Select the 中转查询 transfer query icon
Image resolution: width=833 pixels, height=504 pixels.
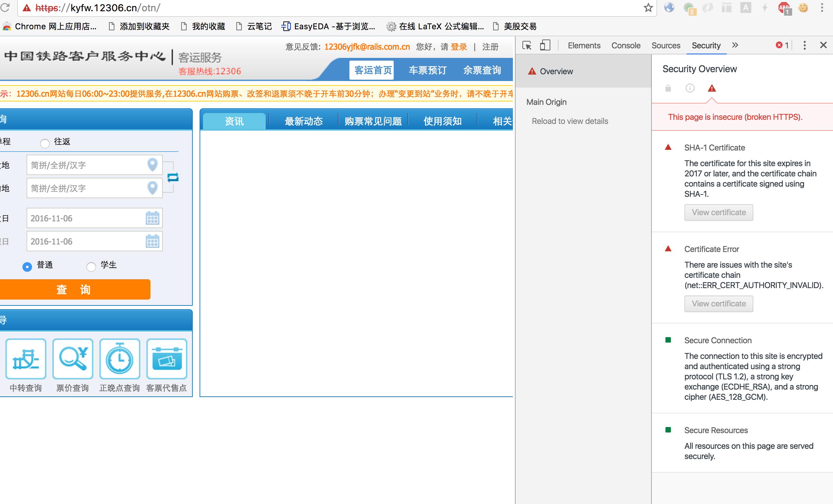26,359
